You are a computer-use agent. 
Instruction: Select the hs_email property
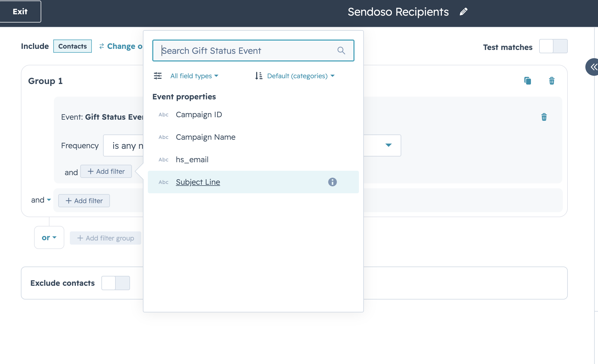click(x=253, y=160)
